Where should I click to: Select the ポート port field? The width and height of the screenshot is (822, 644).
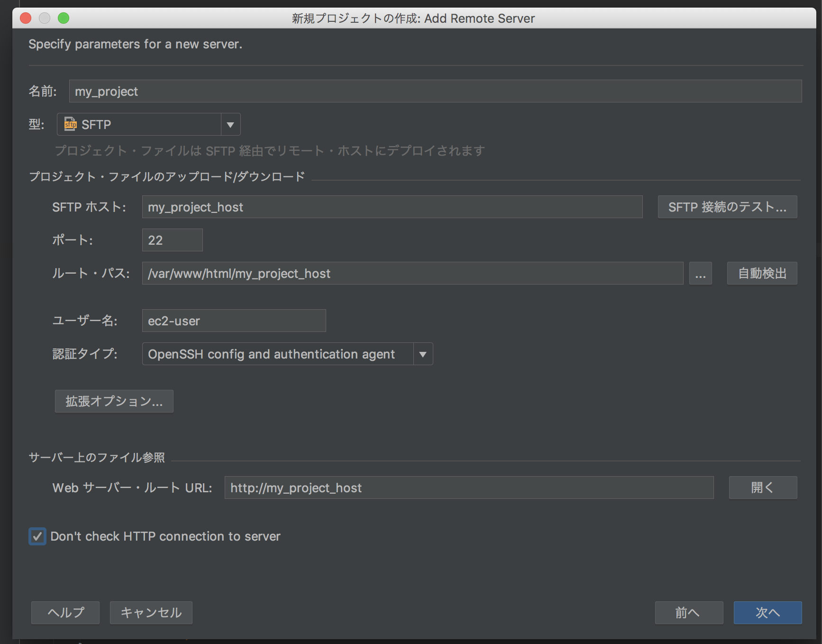(172, 240)
